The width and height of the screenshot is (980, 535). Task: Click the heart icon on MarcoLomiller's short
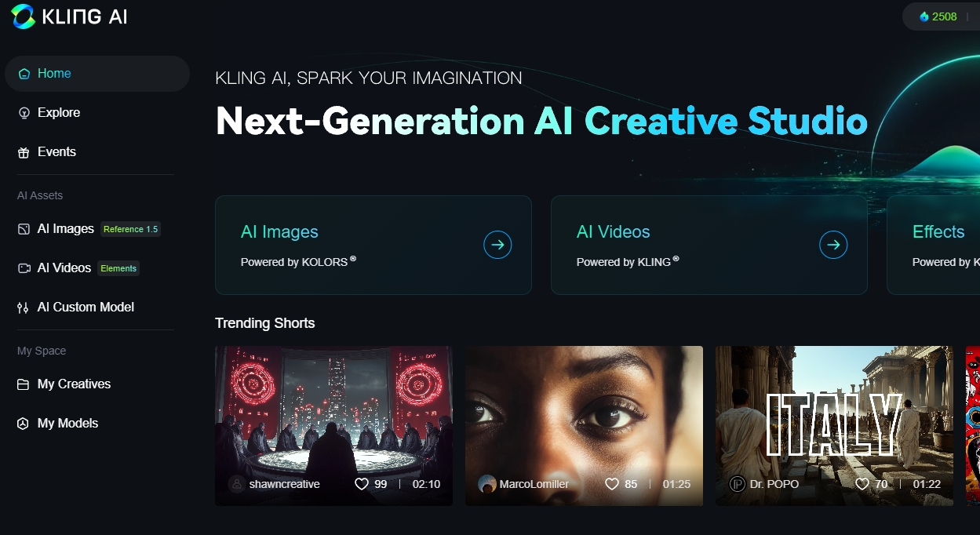coord(612,484)
